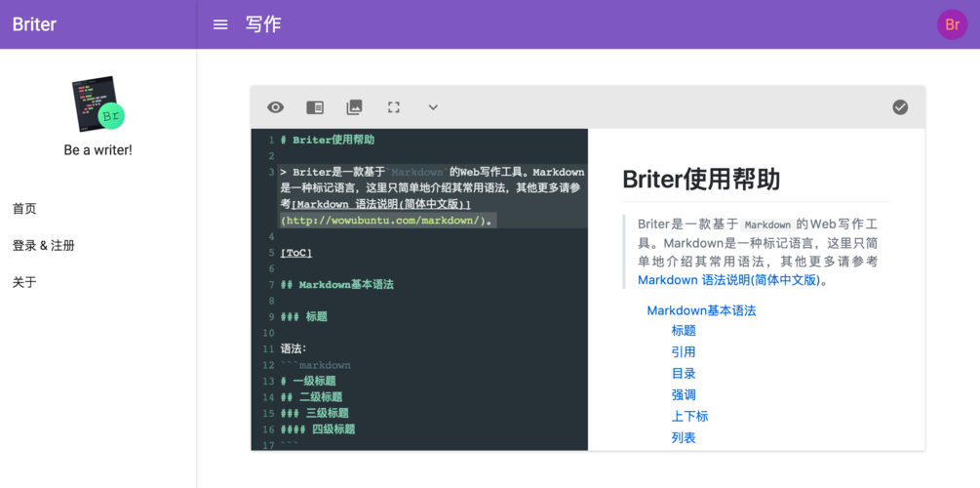Click the 写作 page title

263,24
